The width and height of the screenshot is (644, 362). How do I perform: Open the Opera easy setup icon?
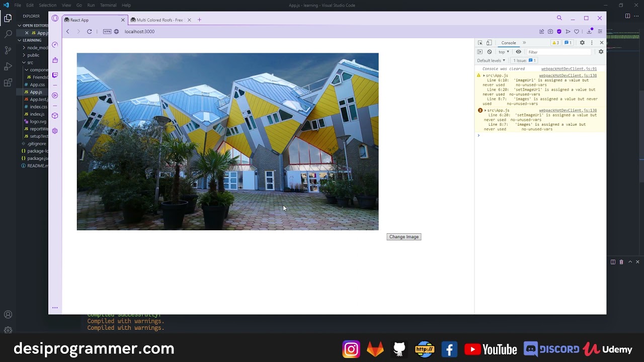click(600, 31)
